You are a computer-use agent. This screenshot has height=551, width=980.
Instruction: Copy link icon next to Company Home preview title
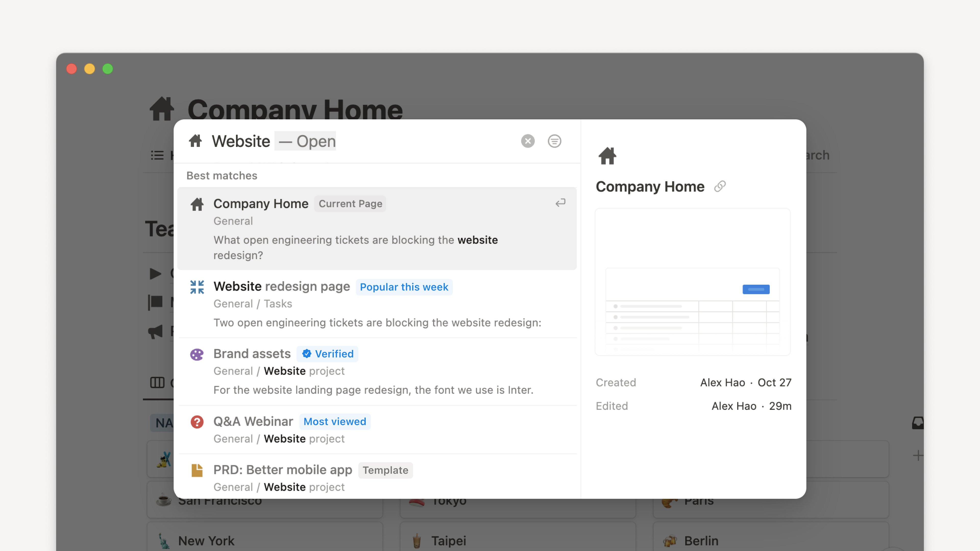pyautogui.click(x=720, y=187)
